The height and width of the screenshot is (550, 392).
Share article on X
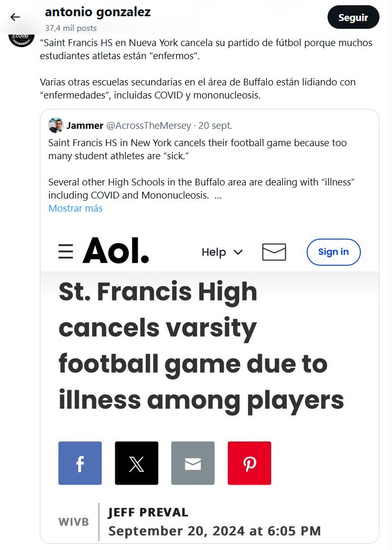click(x=136, y=463)
